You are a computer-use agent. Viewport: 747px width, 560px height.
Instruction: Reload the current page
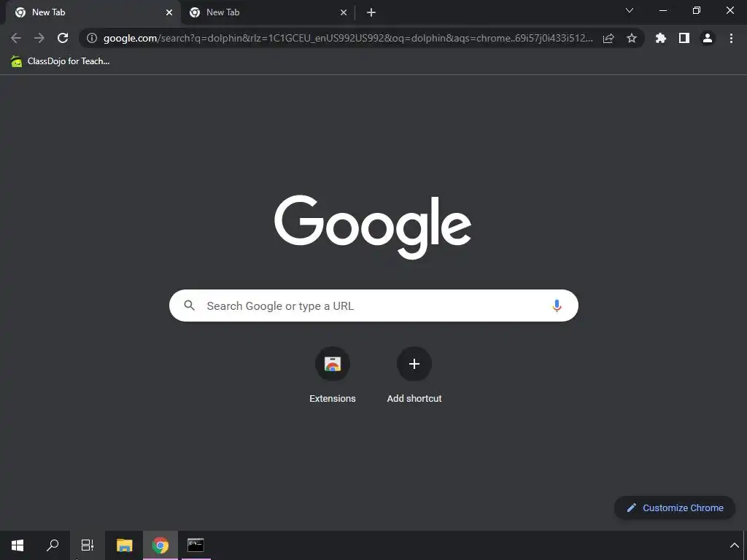pyautogui.click(x=63, y=38)
